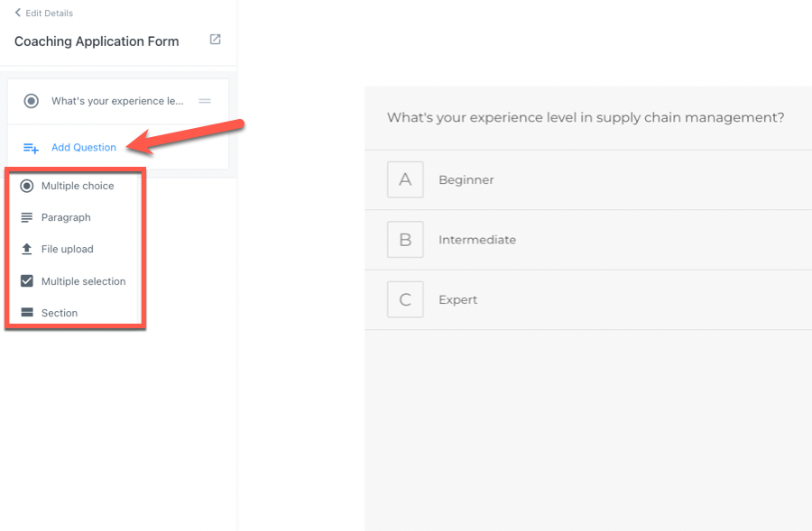Click the back chevron next to Edit Details
Image resolution: width=812 pixels, height=531 pixels.
(17, 13)
